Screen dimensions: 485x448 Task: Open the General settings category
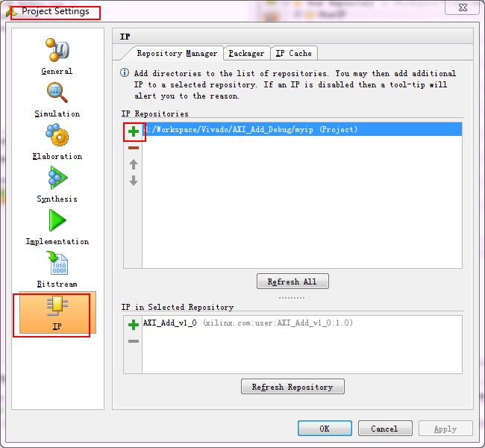click(x=57, y=57)
